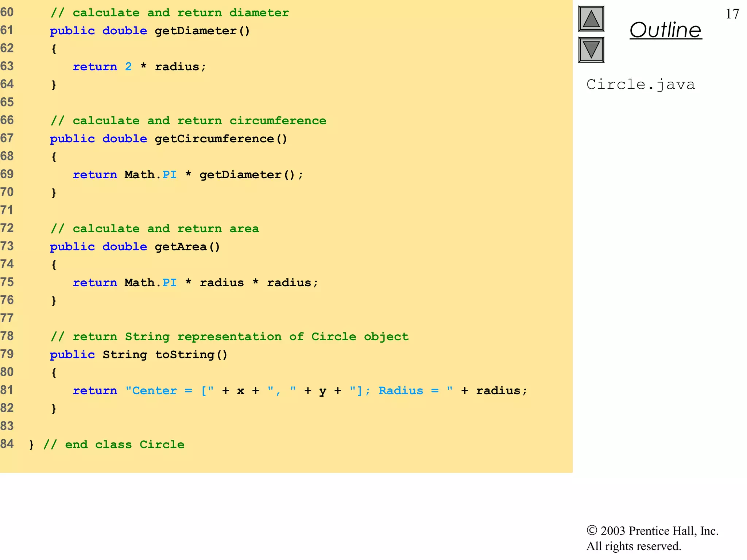Click Math.PI in the getArea return
This screenshot has height=560, width=747.
pos(150,283)
